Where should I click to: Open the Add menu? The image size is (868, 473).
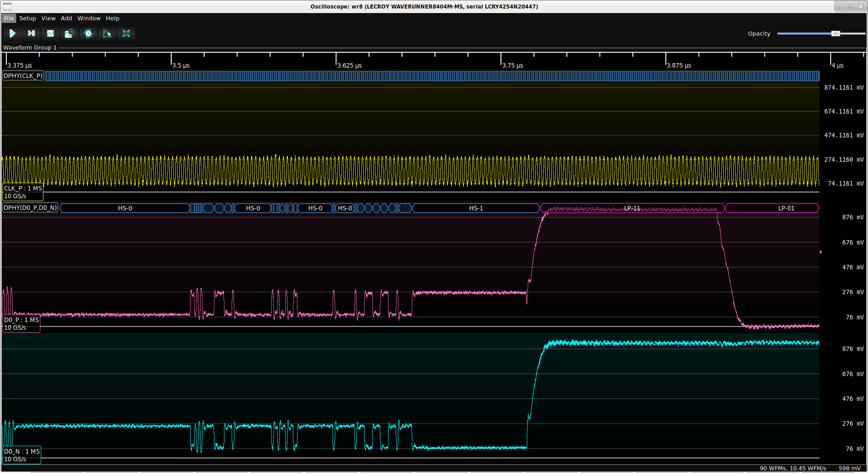[66, 18]
